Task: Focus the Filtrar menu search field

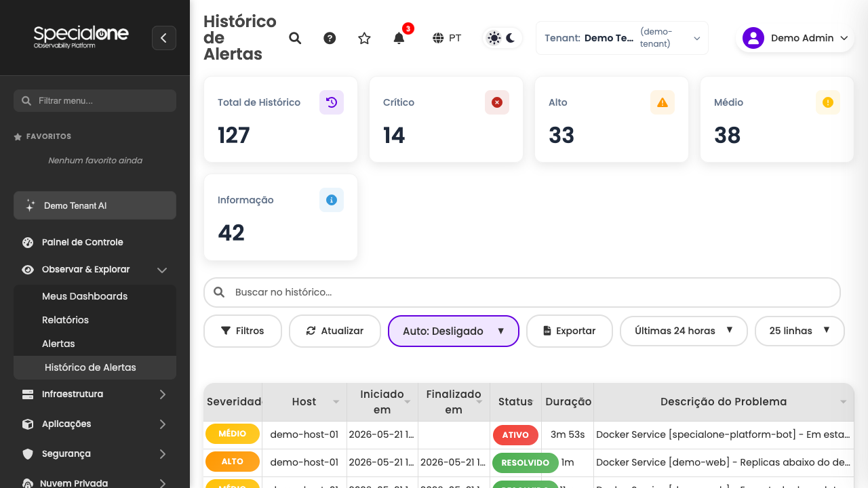Action: 95,100
